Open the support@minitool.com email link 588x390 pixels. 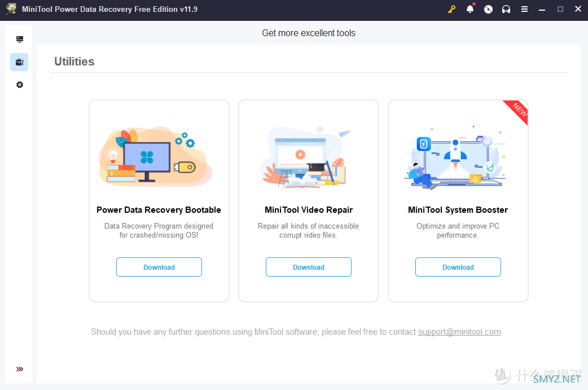(459, 332)
